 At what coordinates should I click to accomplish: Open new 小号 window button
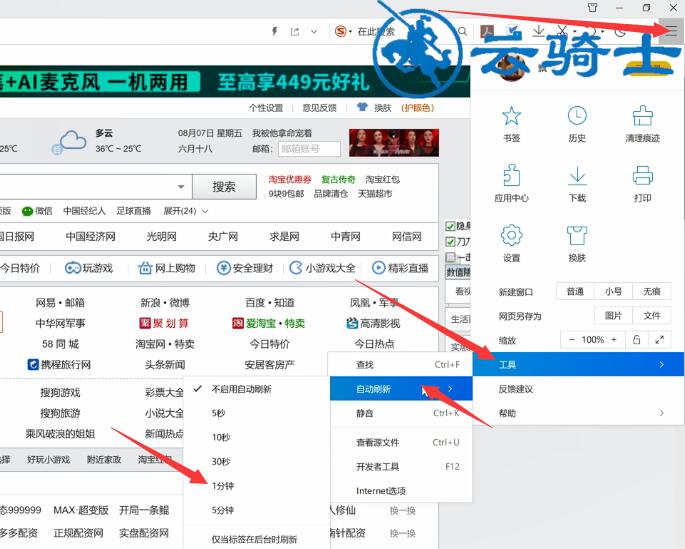613,291
